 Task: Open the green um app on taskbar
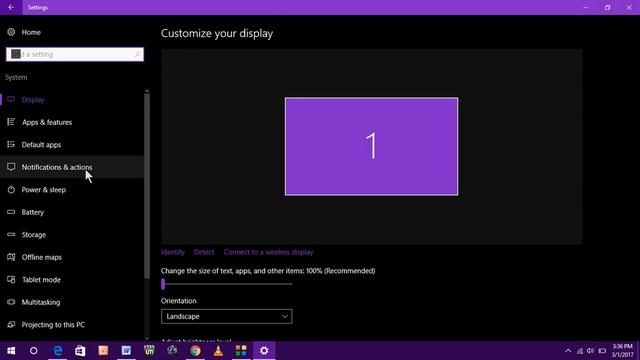[x=149, y=351]
